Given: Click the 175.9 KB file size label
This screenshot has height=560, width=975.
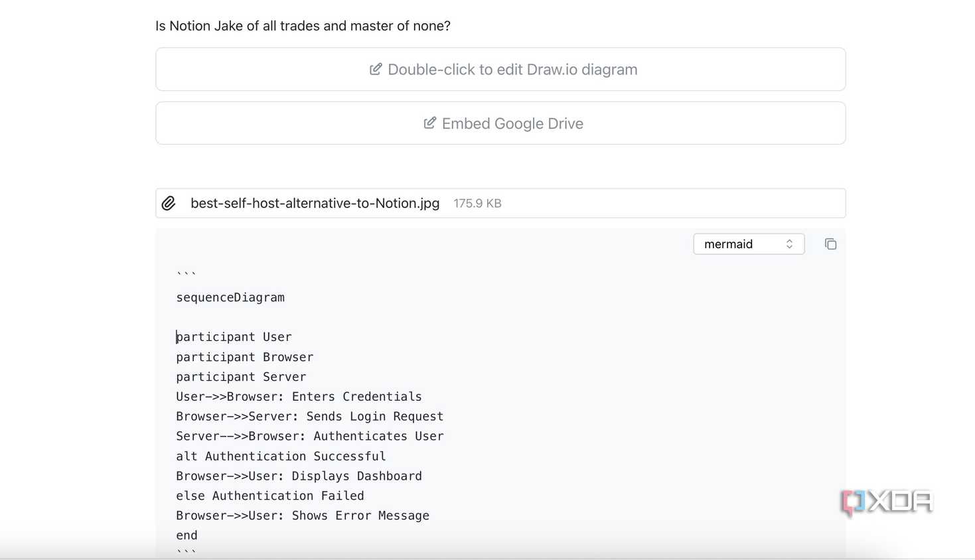Looking at the screenshot, I should [x=477, y=203].
